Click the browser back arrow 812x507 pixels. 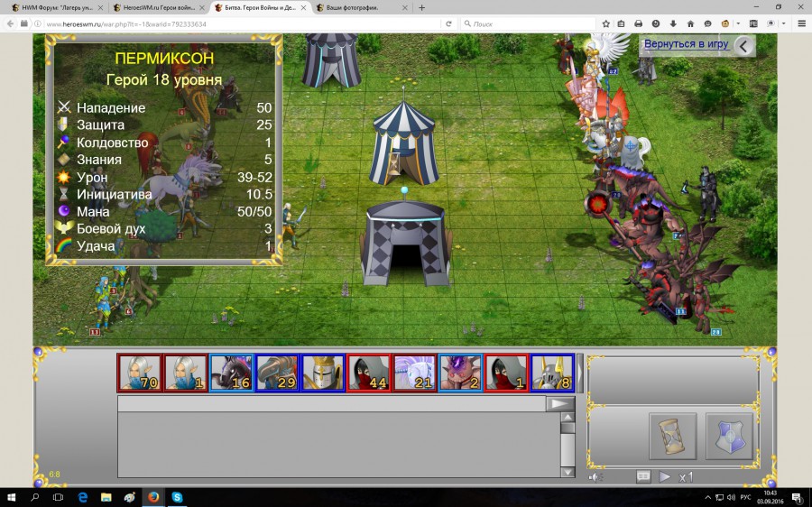click(x=10, y=23)
